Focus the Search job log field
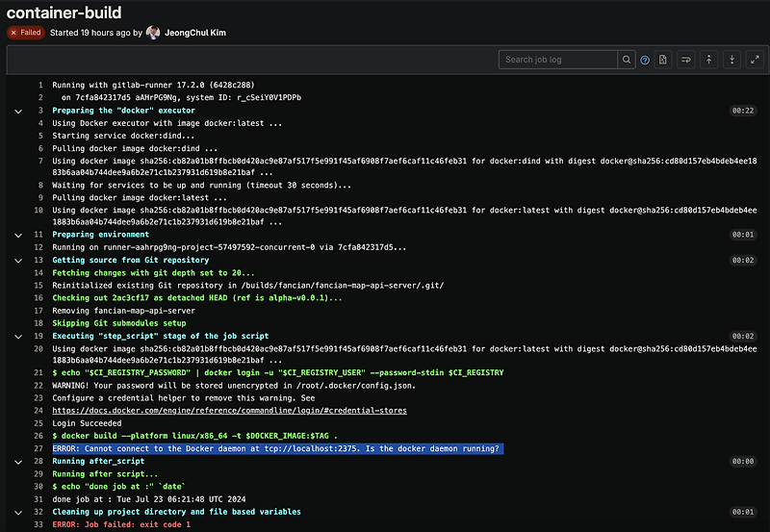Screen dimensions: 770x532 558,60
